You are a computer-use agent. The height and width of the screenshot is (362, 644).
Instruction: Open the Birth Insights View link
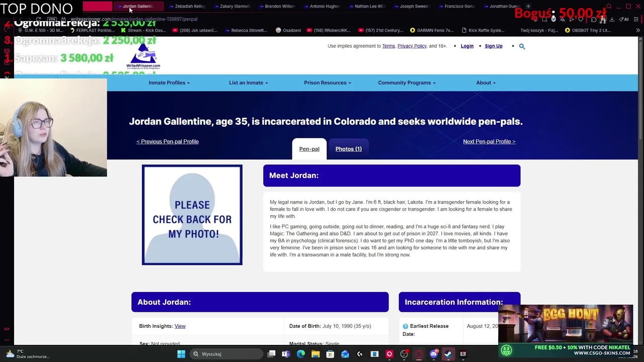click(x=180, y=326)
